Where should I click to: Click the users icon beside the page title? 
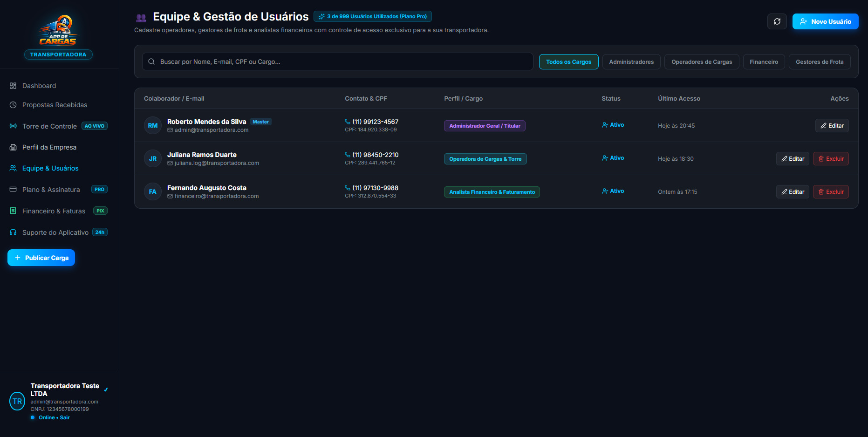[x=141, y=18]
